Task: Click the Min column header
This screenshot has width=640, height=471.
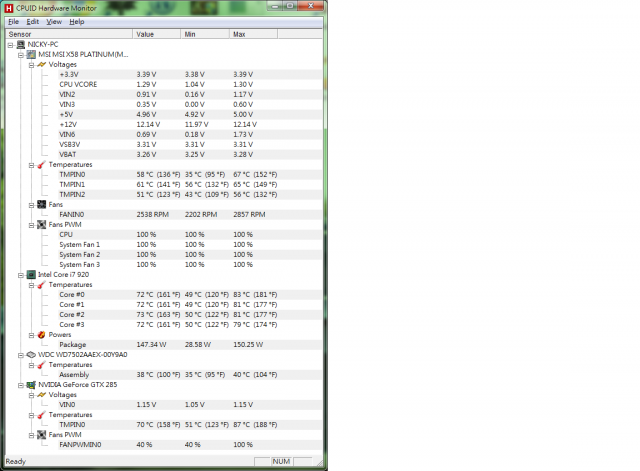Action: [x=205, y=34]
